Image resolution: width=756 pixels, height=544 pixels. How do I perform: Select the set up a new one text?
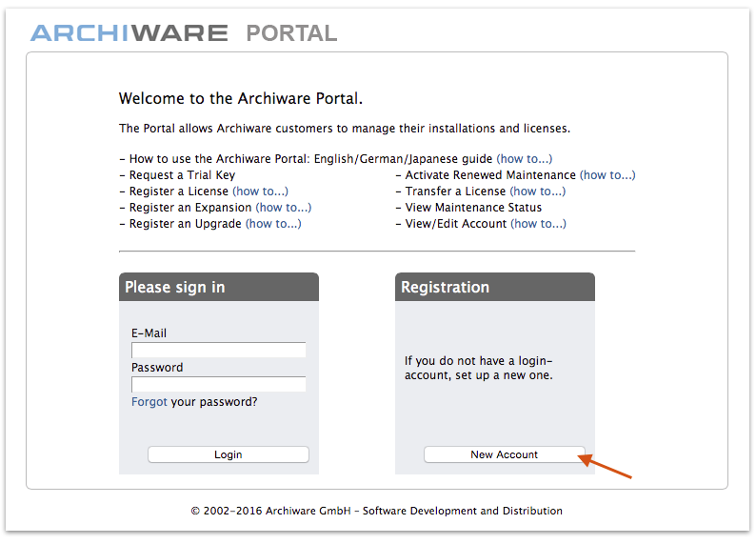coord(504,375)
